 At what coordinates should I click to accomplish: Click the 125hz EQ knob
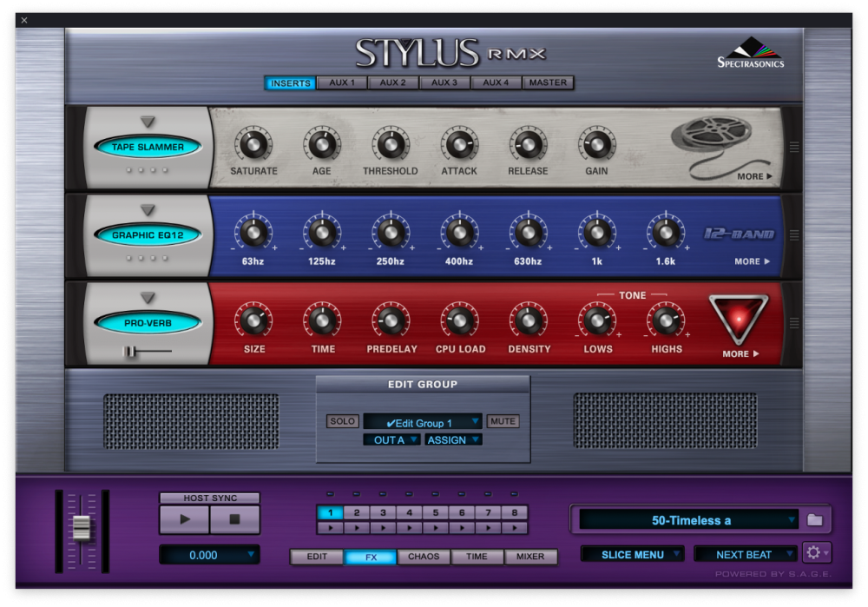coord(322,234)
